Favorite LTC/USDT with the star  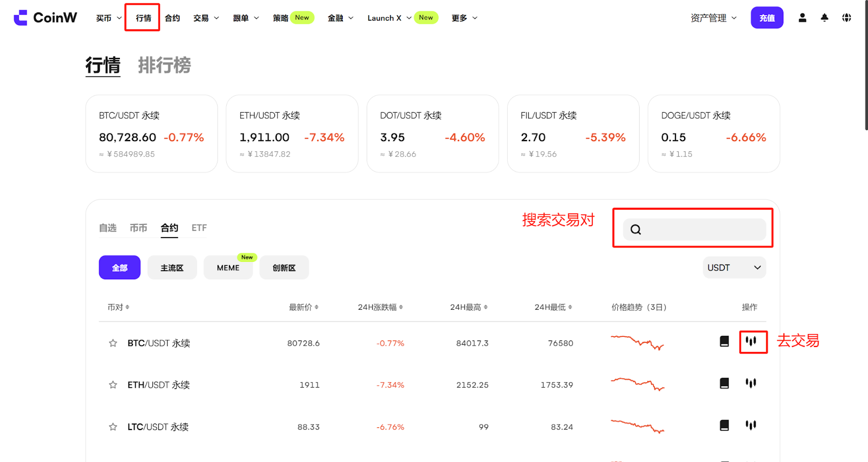coord(113,427)
